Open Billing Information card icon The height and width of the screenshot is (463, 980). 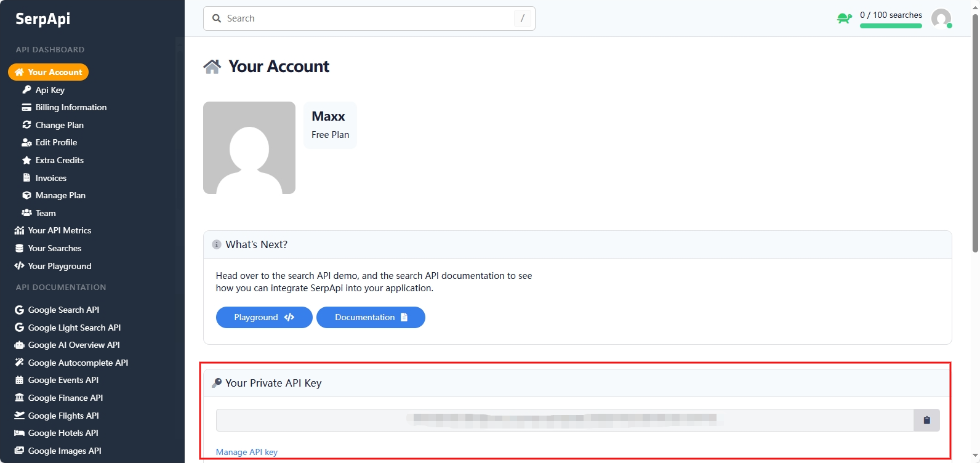pyautogui.click(x=26, y=107)
